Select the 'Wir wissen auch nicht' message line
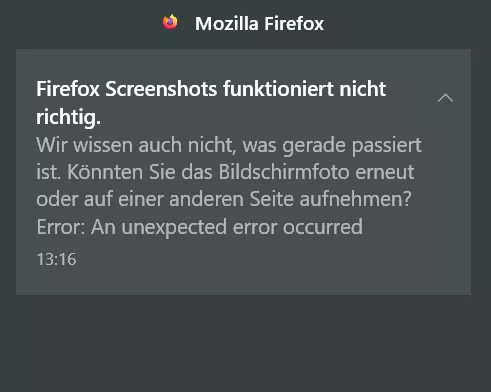Viewport: 491px width, 392px height. [x=229, y=145]
